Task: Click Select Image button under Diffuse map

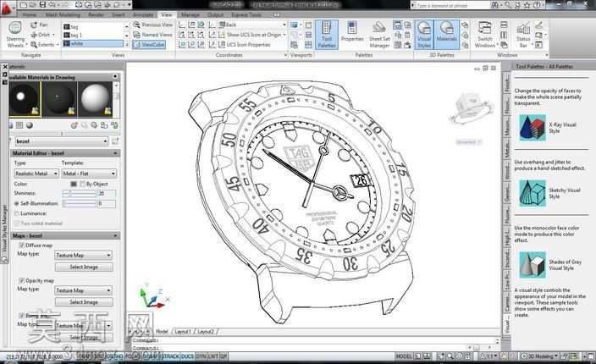Action: (84, 267)
